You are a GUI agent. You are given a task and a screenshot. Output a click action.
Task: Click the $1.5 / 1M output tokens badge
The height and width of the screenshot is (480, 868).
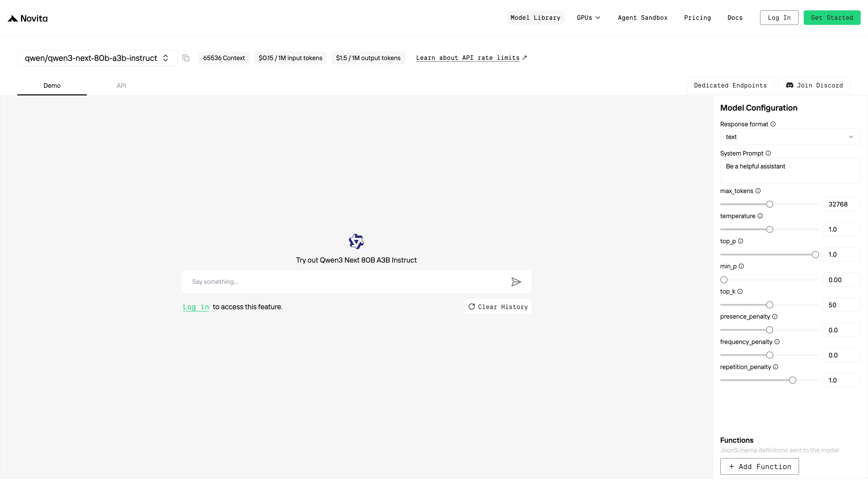click(x=368, y=58)
